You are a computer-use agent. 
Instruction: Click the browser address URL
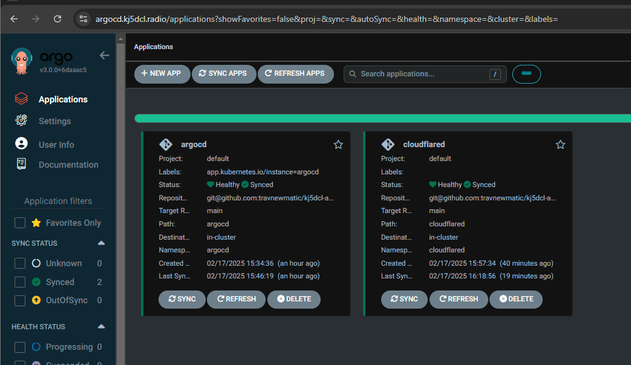click(x=326, y=19)
